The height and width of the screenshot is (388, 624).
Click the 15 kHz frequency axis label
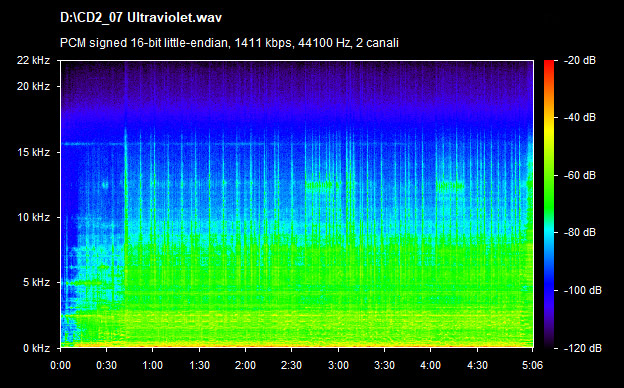coord(33,152)
